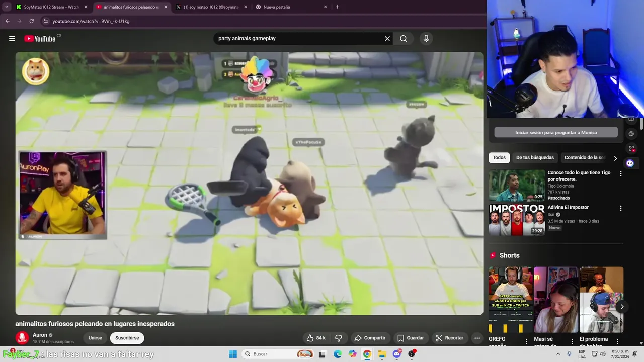
Task: Open the Auron channel name link
Action: (x=40, y=335)
